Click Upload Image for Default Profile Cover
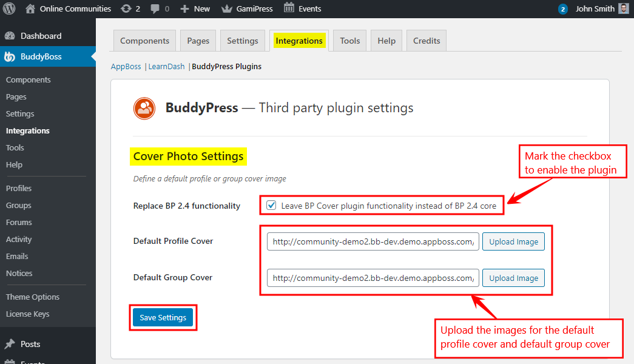 [x=513, y=241]
